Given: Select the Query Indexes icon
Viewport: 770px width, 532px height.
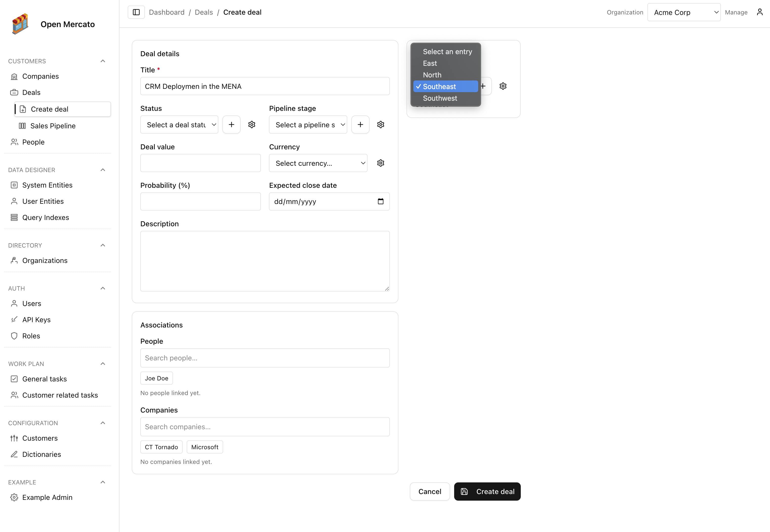Looking at the screenshot, I should [14, 217].
